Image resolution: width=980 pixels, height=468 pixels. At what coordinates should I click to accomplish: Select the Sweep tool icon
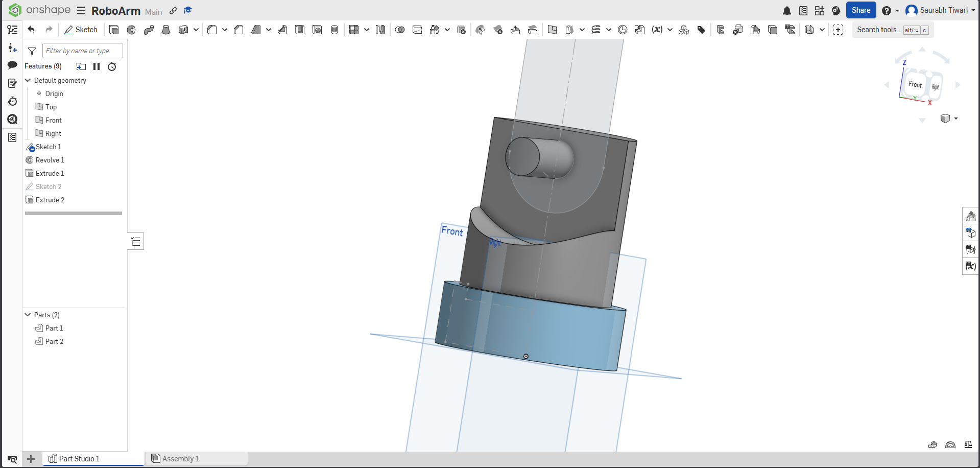click(x=149, y=30)
